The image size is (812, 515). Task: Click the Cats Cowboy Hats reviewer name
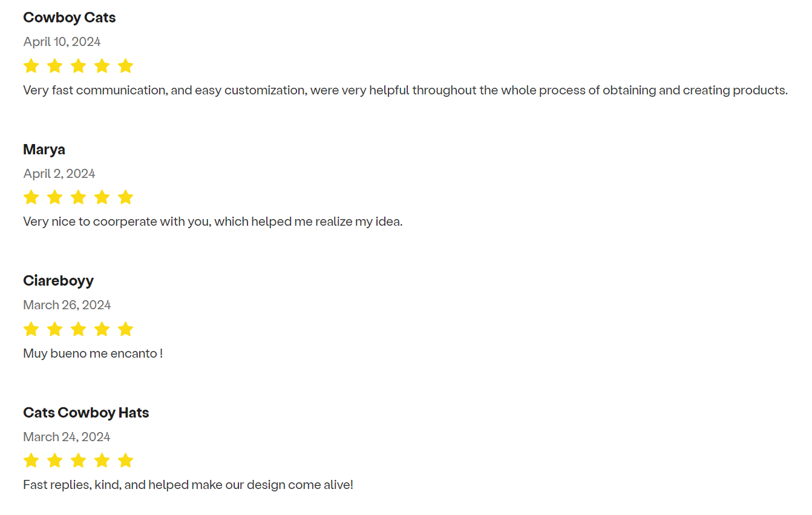(x=86, y=413)
